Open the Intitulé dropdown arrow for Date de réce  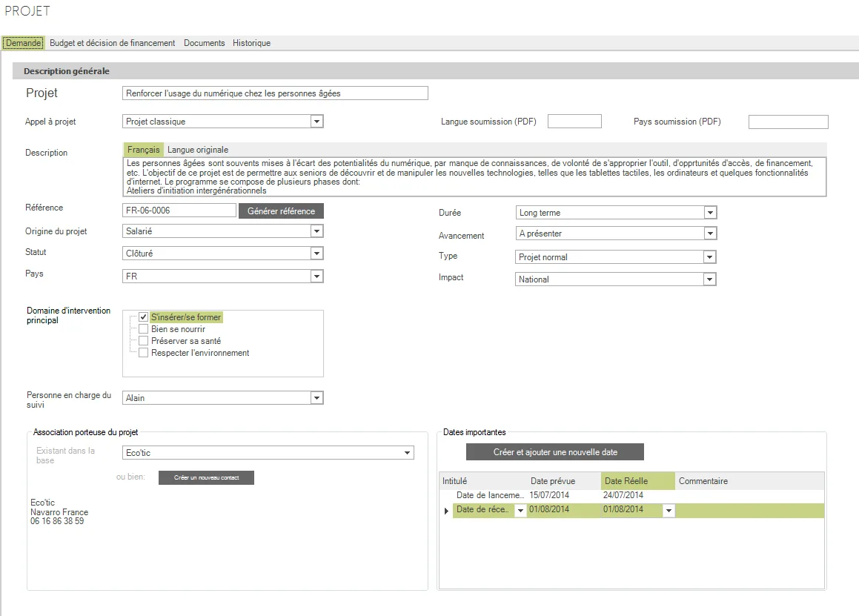click(520, 511)
